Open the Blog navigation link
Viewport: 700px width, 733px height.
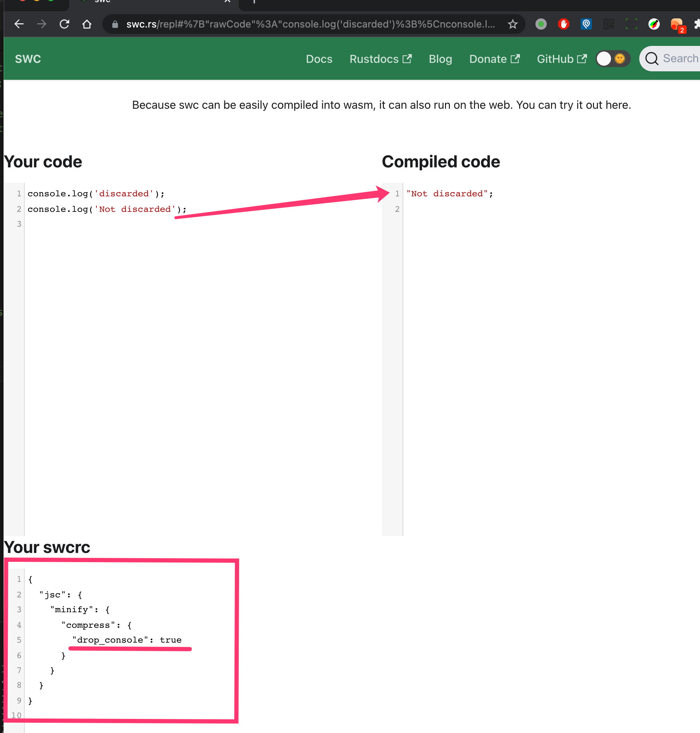coord(440,59)
